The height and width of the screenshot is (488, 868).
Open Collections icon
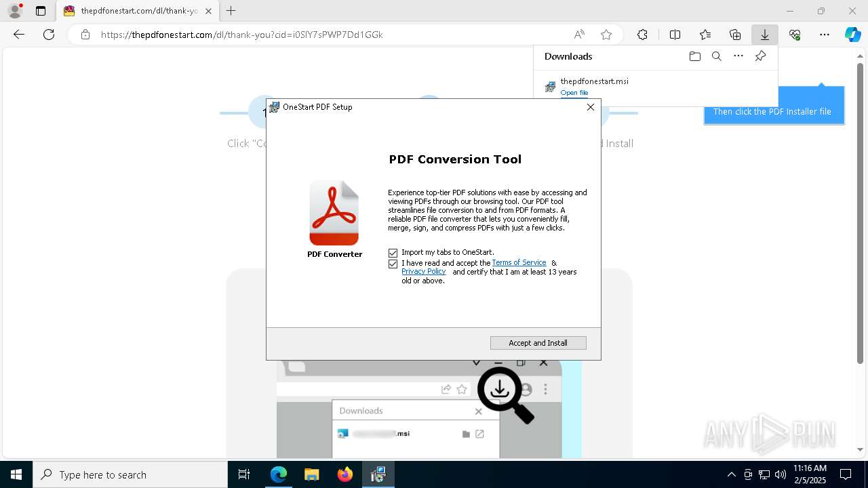735,35
